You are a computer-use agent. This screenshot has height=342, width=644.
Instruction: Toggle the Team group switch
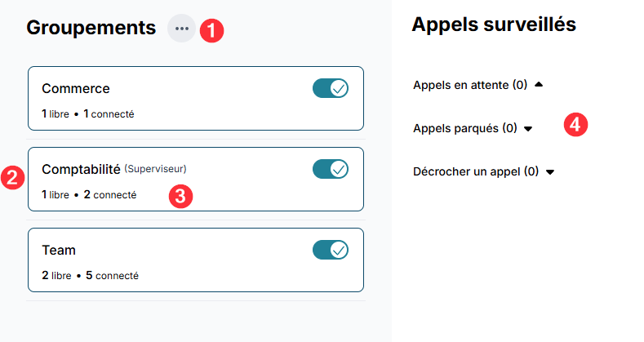tap(331, 250)
